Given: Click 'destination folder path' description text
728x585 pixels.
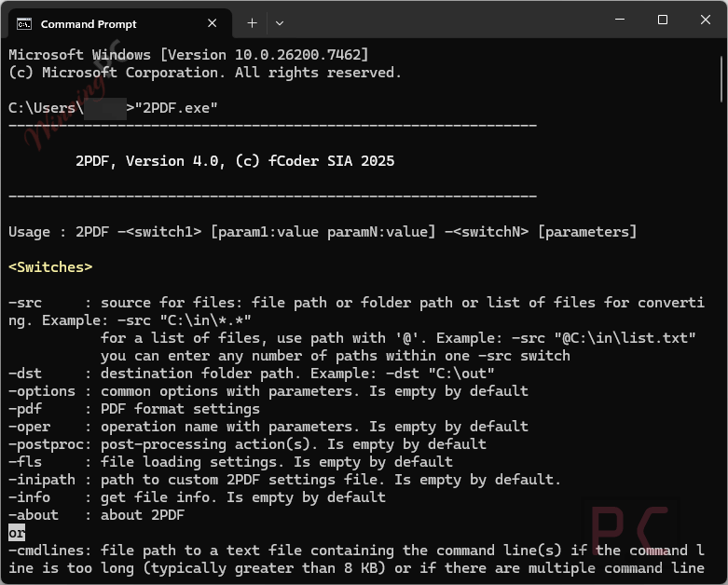Looking at the screenshot, I should coord(198,374).
